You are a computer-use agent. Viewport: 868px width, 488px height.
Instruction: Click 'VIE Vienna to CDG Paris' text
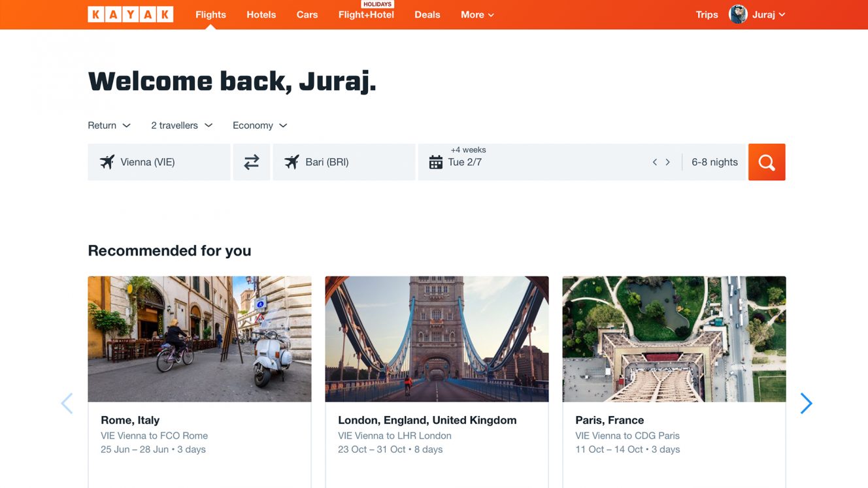coord(627,436)
